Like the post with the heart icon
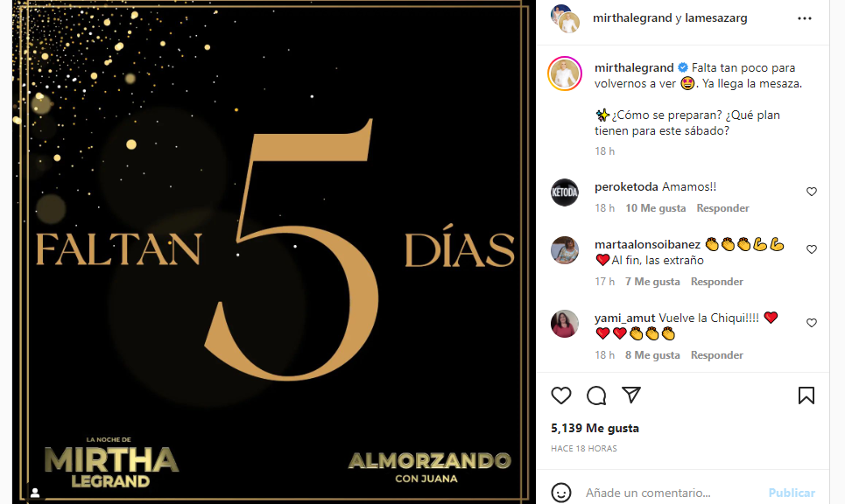Image resolution: width=845 pixels, height=504 pixels. click(561, 395)
